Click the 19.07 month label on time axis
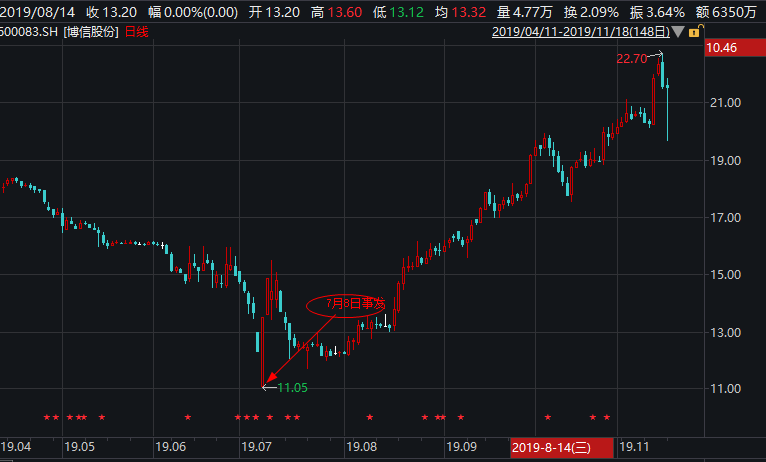 coord(258,446)
